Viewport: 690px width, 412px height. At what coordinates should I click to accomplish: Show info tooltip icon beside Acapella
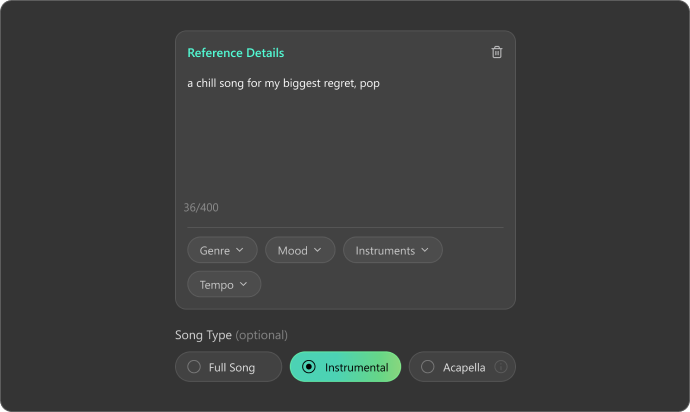[500, 366]
